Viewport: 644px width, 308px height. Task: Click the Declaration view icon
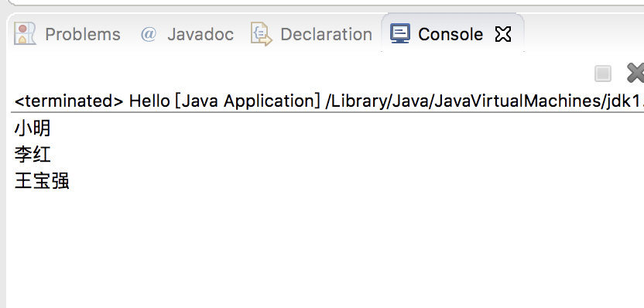(x=261, y=34)
